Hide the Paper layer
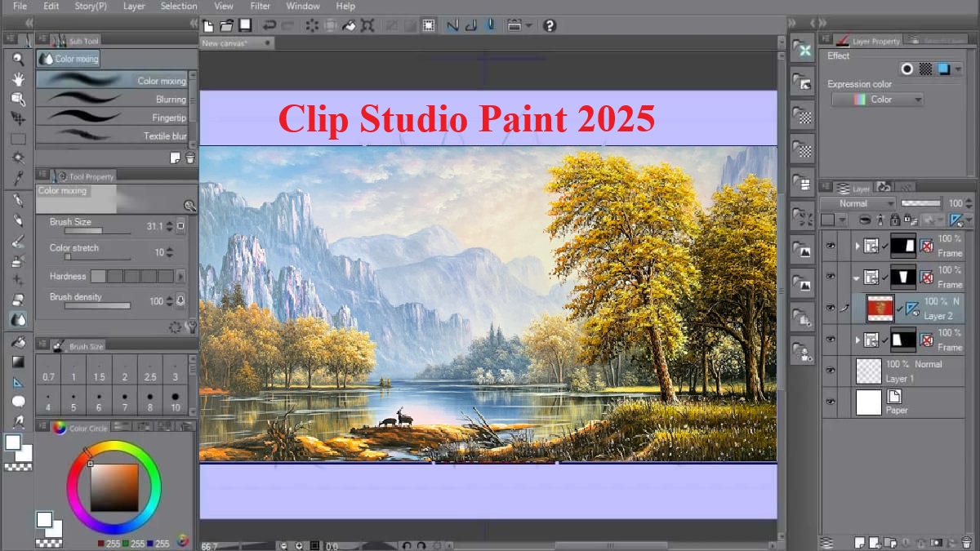The height and width of the screenshot is (551, 980). [x=830, y=400]
